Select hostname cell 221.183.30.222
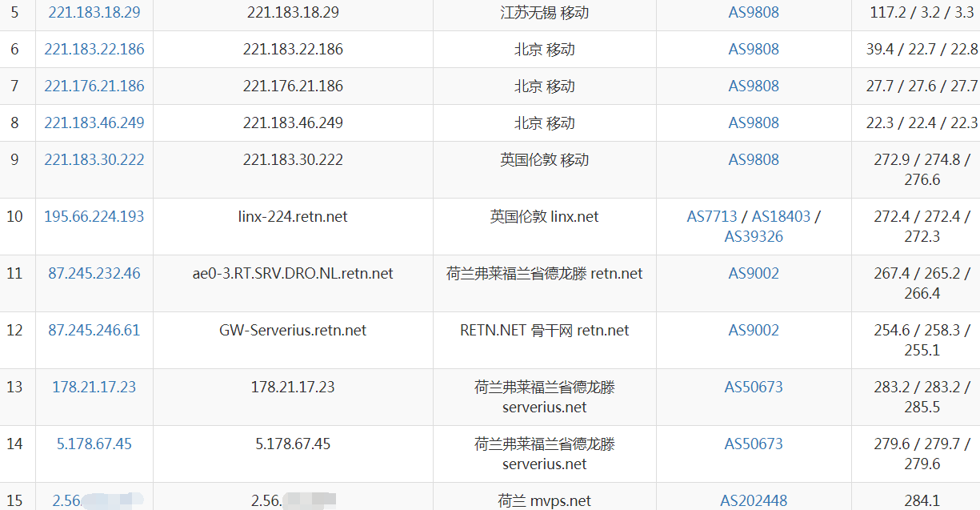Screen dimensions: 980x510 (293, 160)
